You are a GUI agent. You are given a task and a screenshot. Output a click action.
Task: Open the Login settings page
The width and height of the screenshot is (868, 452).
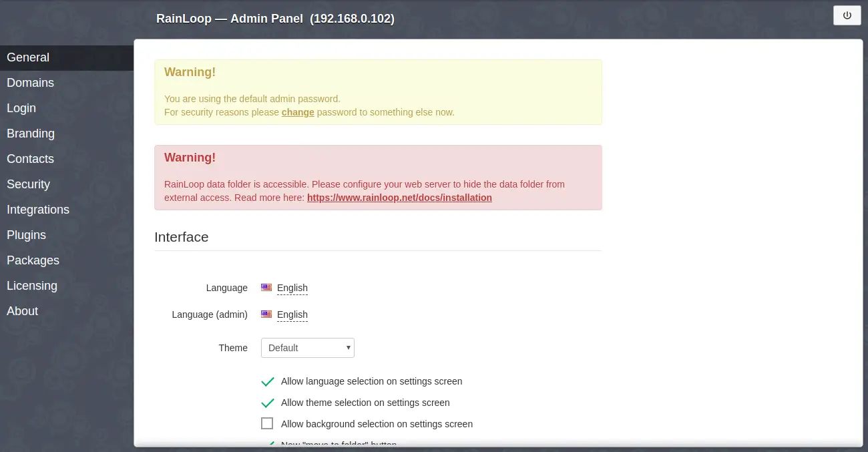point(67,108)
